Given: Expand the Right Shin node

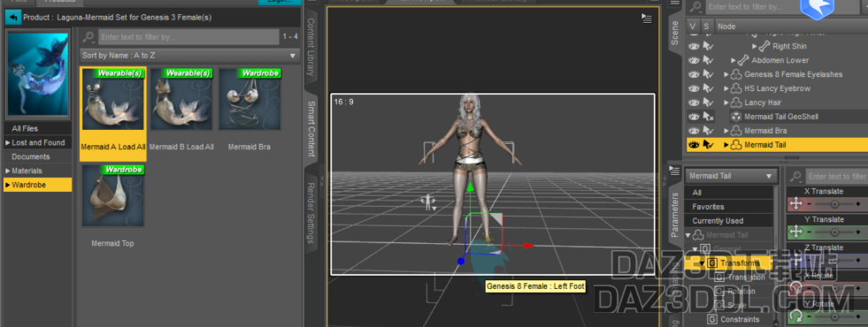Looking at the screenshot, I should click(755, 47).
